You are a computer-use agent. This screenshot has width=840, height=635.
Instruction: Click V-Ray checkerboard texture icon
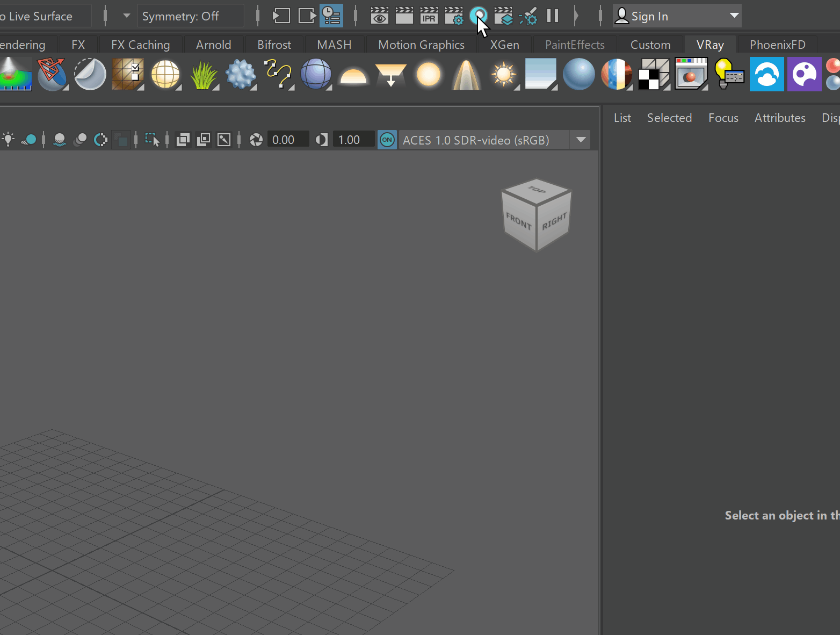coord(654,74)
